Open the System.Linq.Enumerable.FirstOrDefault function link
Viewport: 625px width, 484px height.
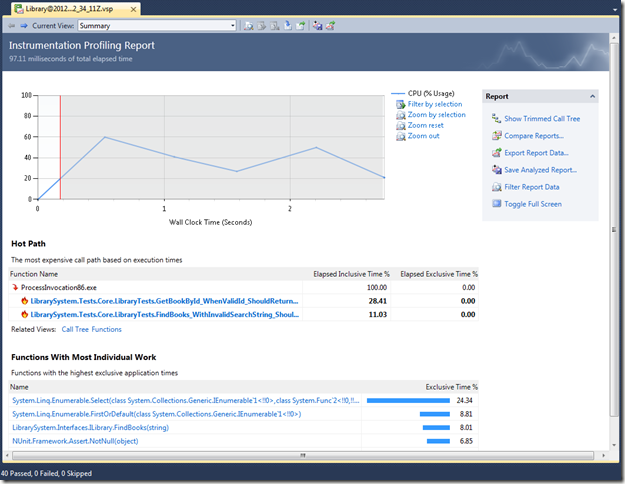[157, 414]
